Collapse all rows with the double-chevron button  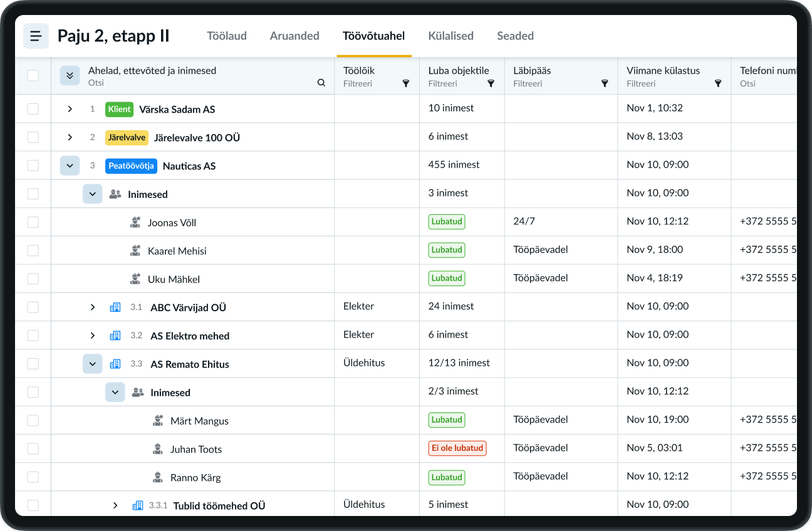(x=70, y=75)
